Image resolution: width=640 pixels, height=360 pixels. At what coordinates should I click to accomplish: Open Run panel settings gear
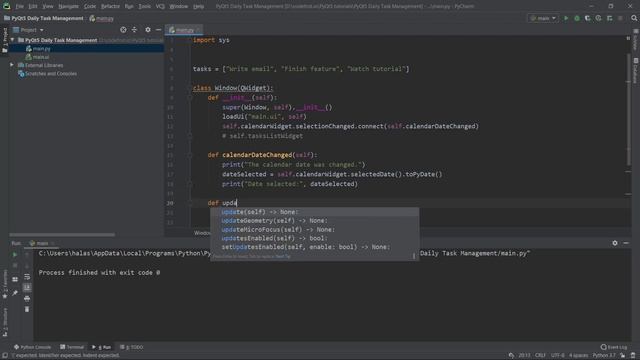[615, 243]
